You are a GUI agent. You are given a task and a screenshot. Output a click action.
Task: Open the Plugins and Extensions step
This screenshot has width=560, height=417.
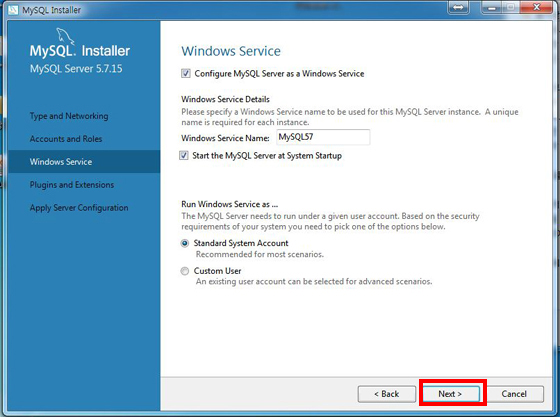72,185
